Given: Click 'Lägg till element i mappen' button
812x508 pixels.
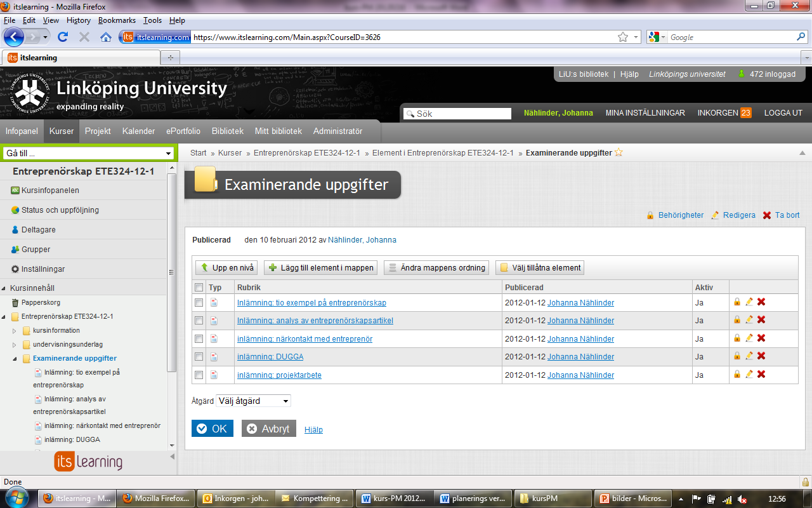Looking at the screenshot, I should [x=321, y=267].
